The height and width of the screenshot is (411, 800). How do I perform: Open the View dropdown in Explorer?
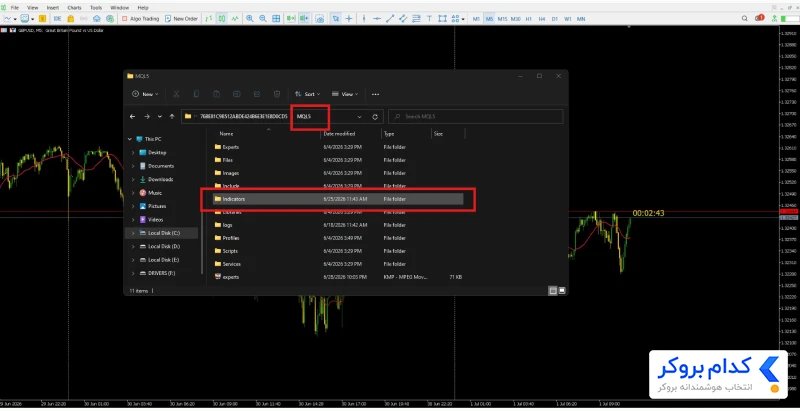tap(345, 94)
